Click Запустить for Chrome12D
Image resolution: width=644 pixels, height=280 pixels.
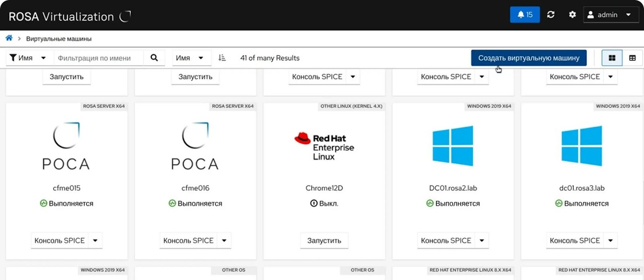(x=324, y=241)
